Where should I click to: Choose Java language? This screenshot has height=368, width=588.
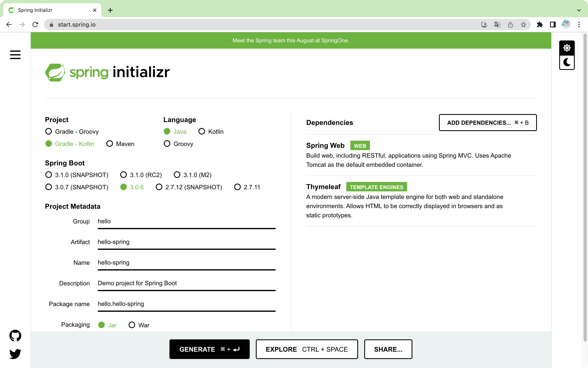[175, 132]
